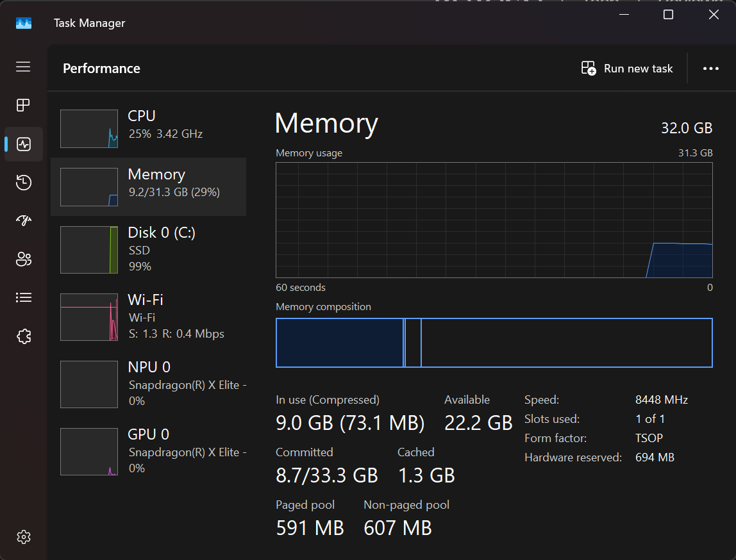The height and width of the screenshot is (560, 736).
Task: Click the 9.0 GB (73.1 MB) in-use value
Action: (x=350, y=423)
